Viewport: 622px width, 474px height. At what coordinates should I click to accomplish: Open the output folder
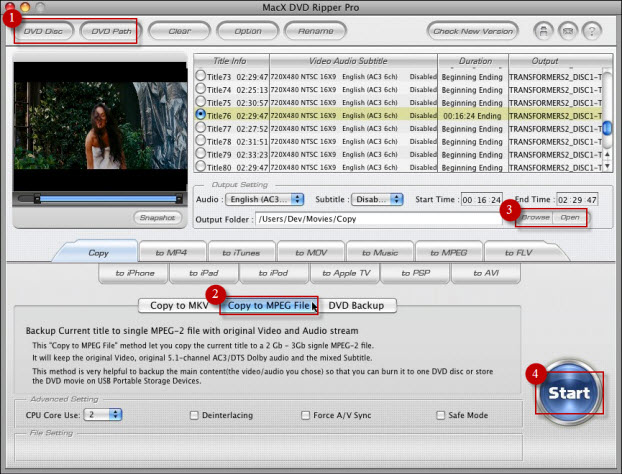(x=570, y=217)
